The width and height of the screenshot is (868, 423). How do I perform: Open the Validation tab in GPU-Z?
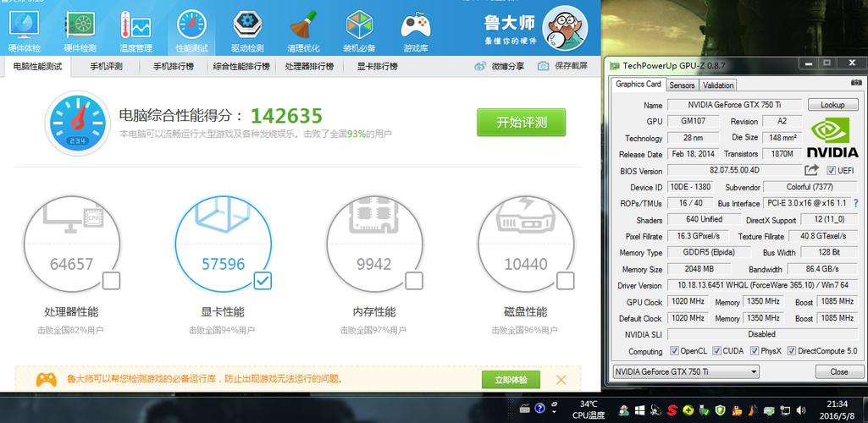(x=718, y=85)
